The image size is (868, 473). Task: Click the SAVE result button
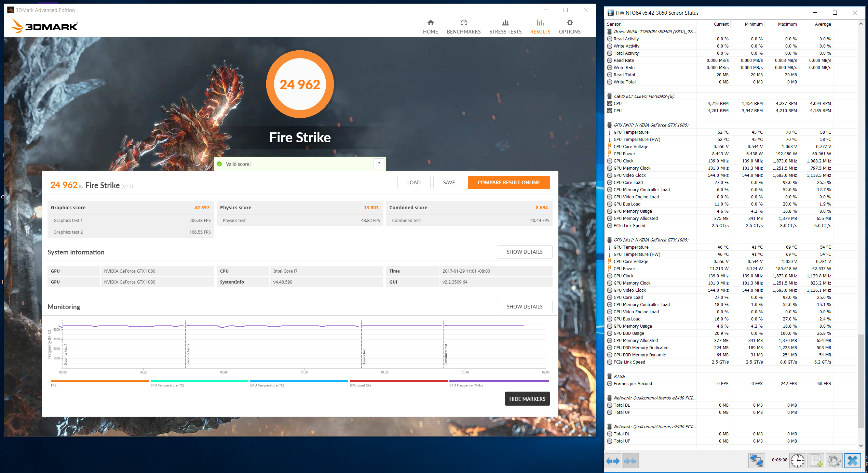click(449, 182)
